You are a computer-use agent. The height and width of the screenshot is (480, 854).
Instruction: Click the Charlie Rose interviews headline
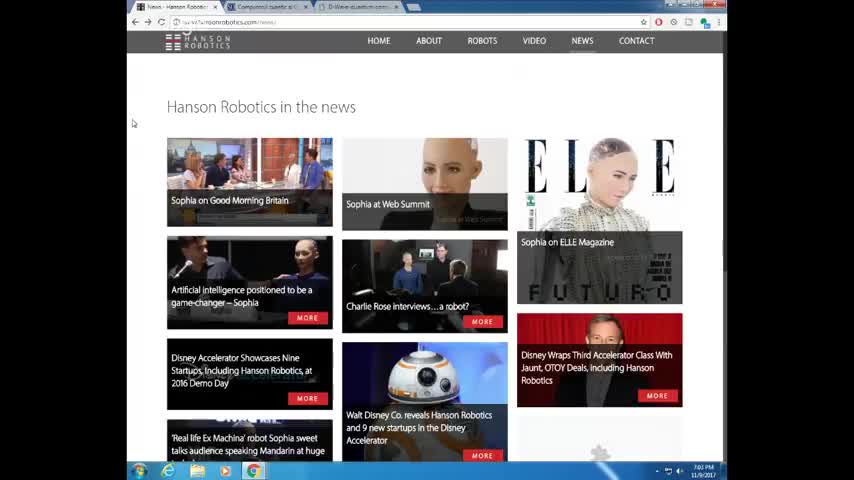point(407,307)
